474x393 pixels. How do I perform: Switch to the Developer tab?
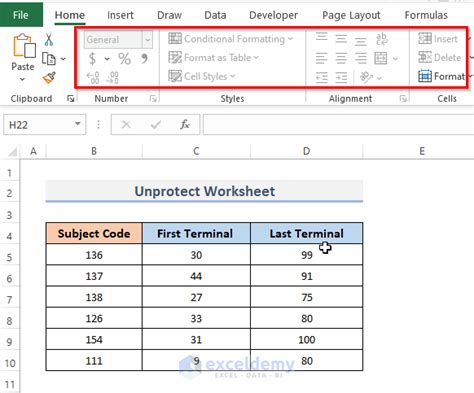[x=273, y=15]
